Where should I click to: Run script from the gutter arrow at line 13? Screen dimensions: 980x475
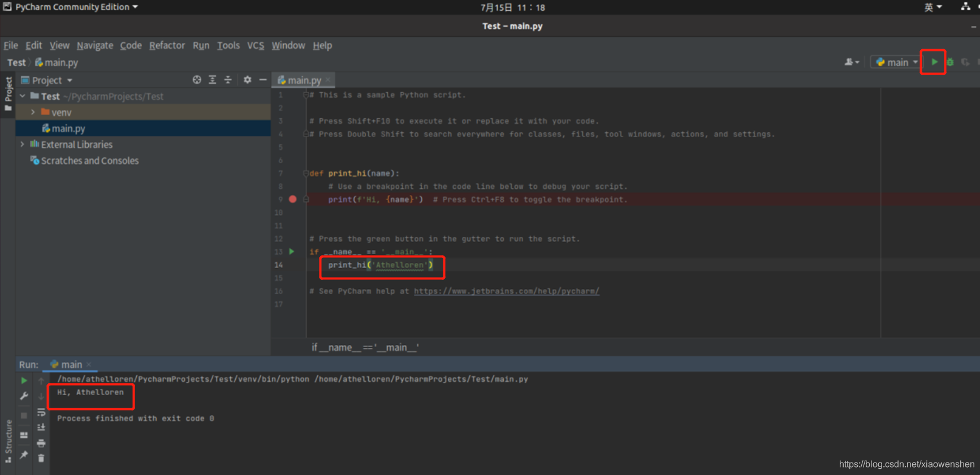292,252
